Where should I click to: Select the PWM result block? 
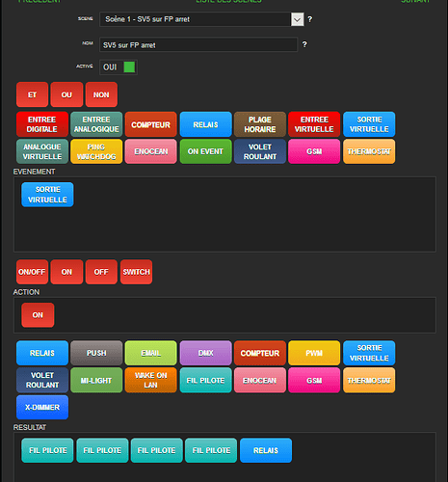click(x=314, y=353)
